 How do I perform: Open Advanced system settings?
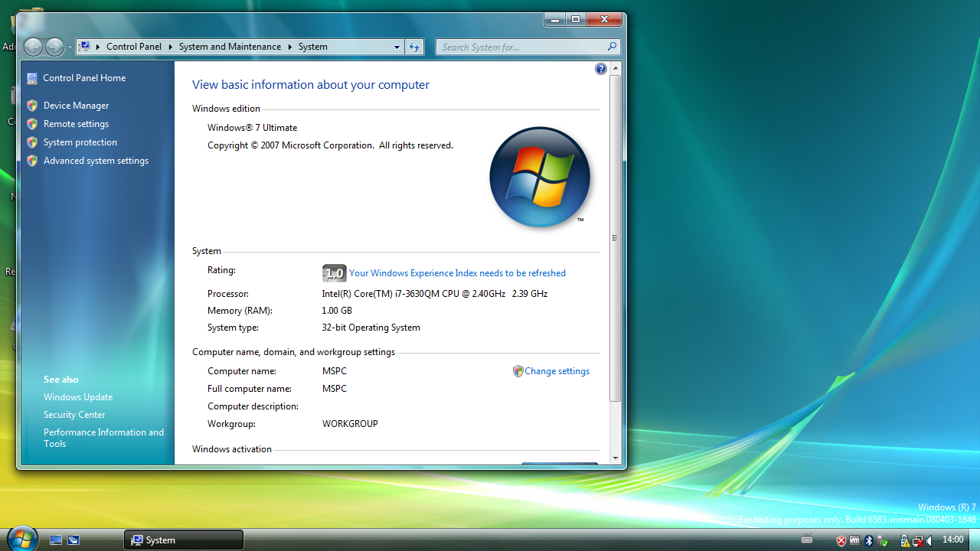(96, 161)
